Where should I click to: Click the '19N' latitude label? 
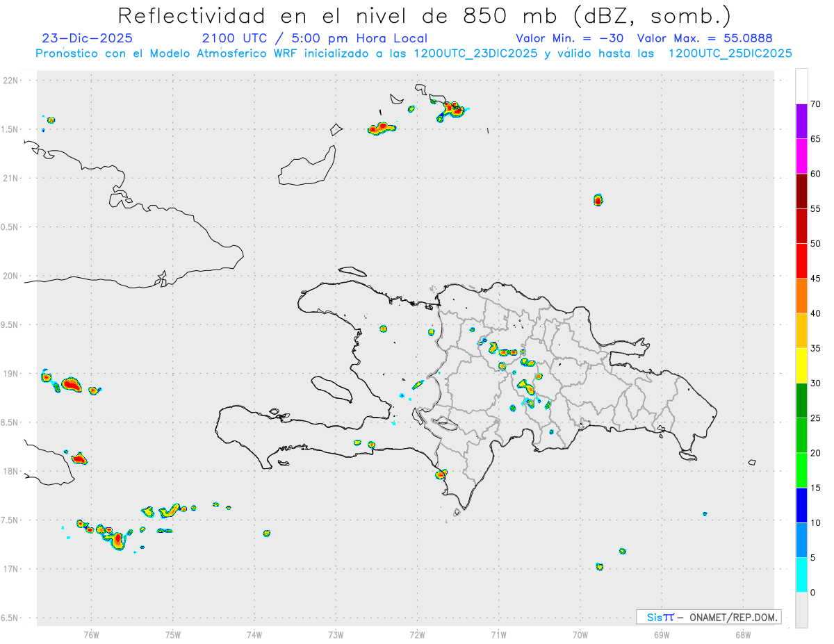(x=12, y=373)
